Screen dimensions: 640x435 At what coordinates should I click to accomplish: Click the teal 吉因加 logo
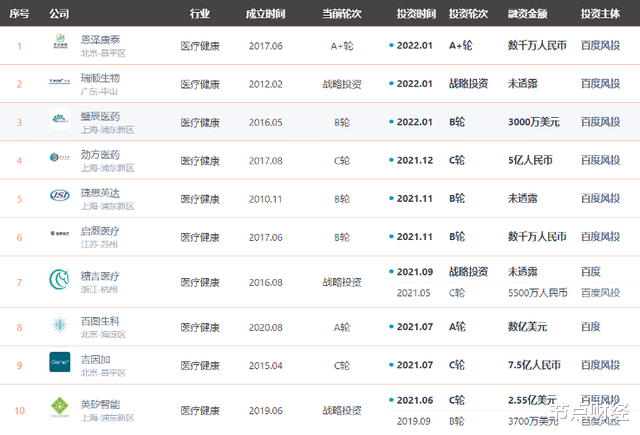(60, 363)
